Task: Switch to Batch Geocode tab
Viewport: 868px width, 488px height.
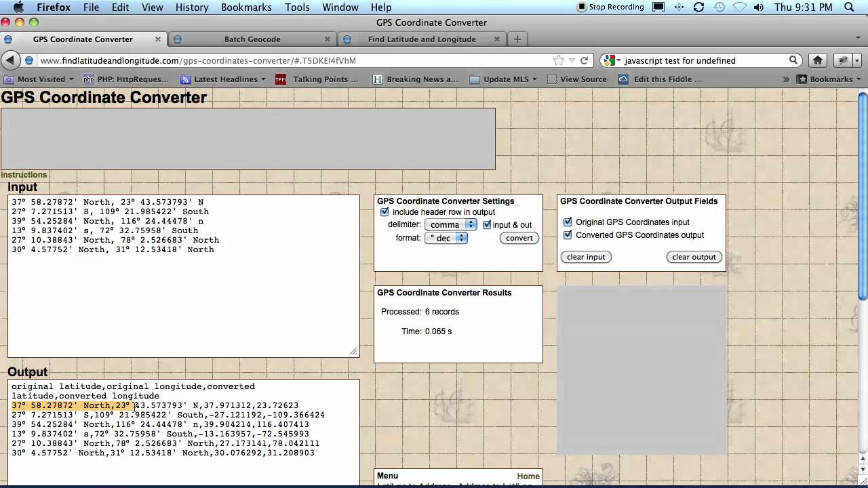Action: pyautogui.click(x=252, y=39)
